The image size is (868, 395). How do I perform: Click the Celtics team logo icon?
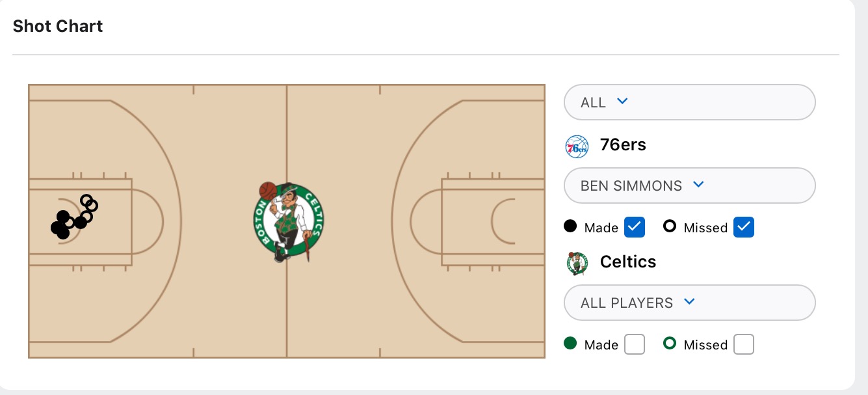(x=577, y=263)
